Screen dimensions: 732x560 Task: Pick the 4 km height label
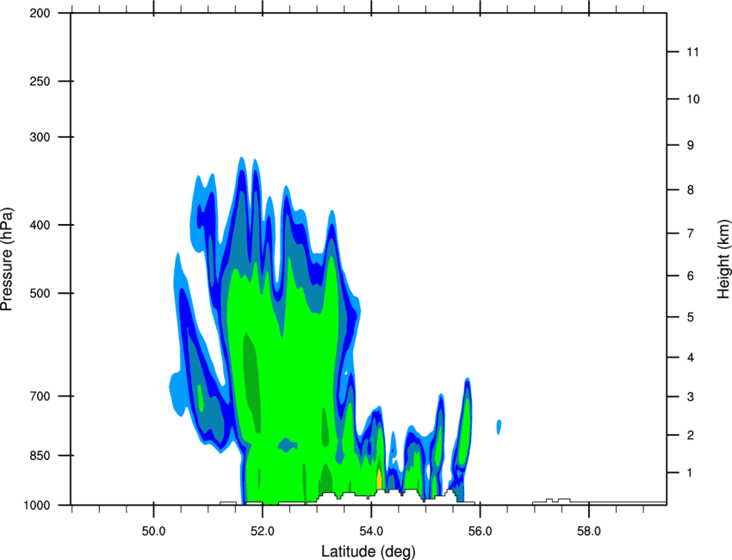click(x=691, y=358)
